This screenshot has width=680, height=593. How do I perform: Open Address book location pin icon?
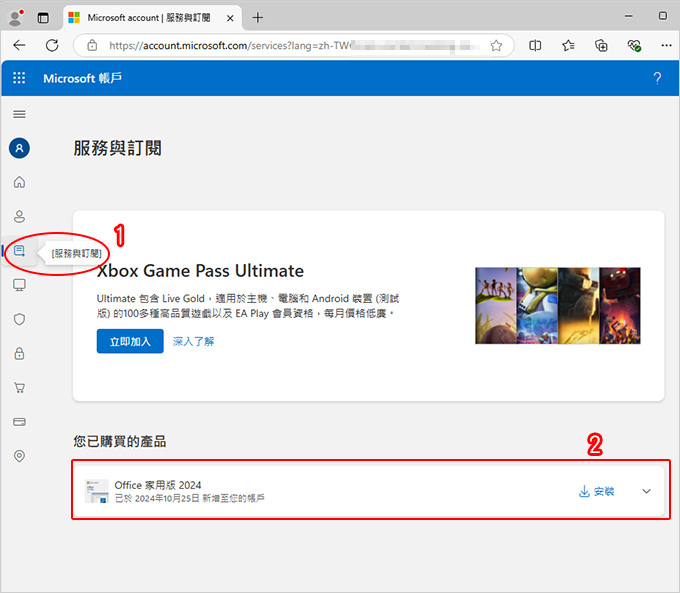click(19, 456)
